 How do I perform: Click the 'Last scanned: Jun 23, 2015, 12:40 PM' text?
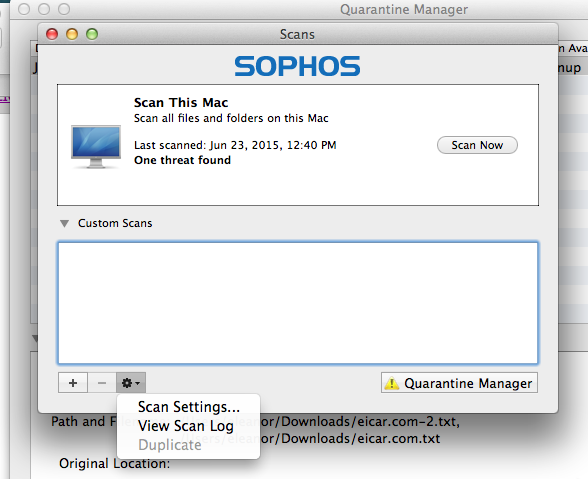pos(235,145)
